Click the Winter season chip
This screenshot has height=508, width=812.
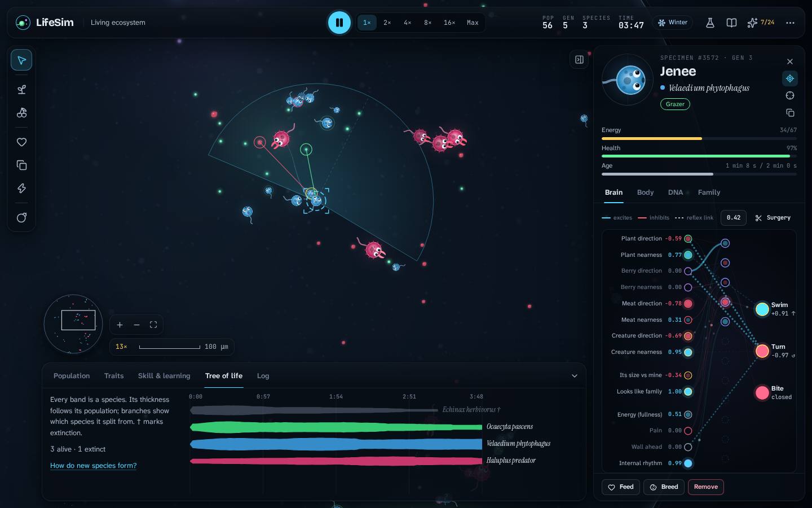(x=673, y=23)
